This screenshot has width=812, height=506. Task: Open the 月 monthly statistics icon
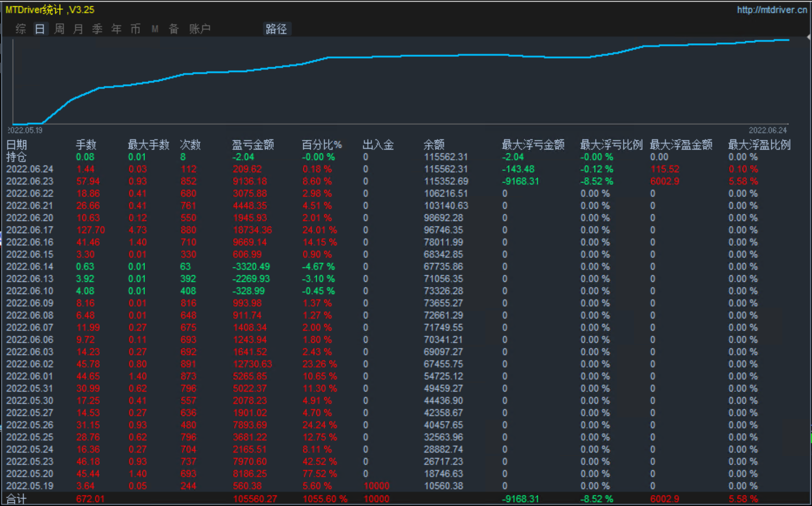pyautogui.click(x=78, y=29)
